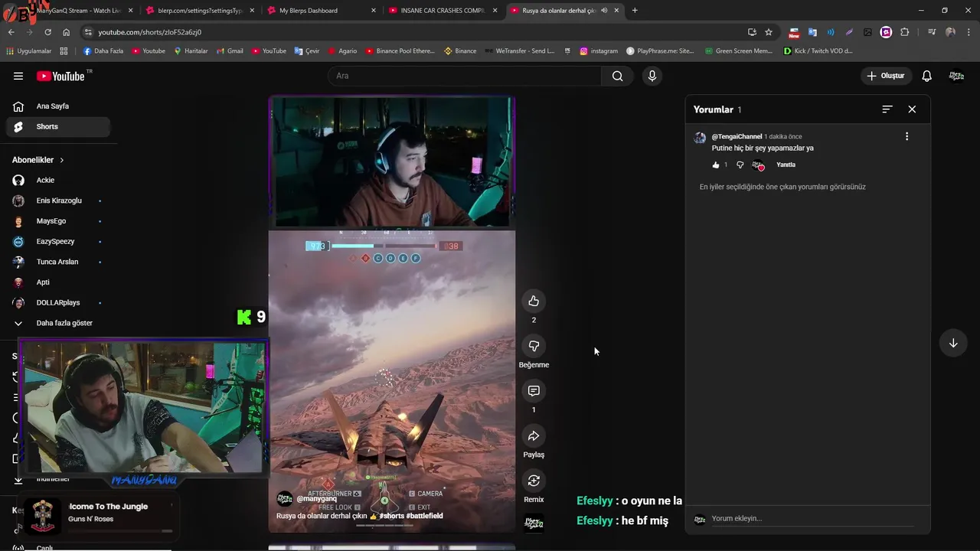Sort comments using the sort icon
The image size is (980, 551).
pos(887,109)
